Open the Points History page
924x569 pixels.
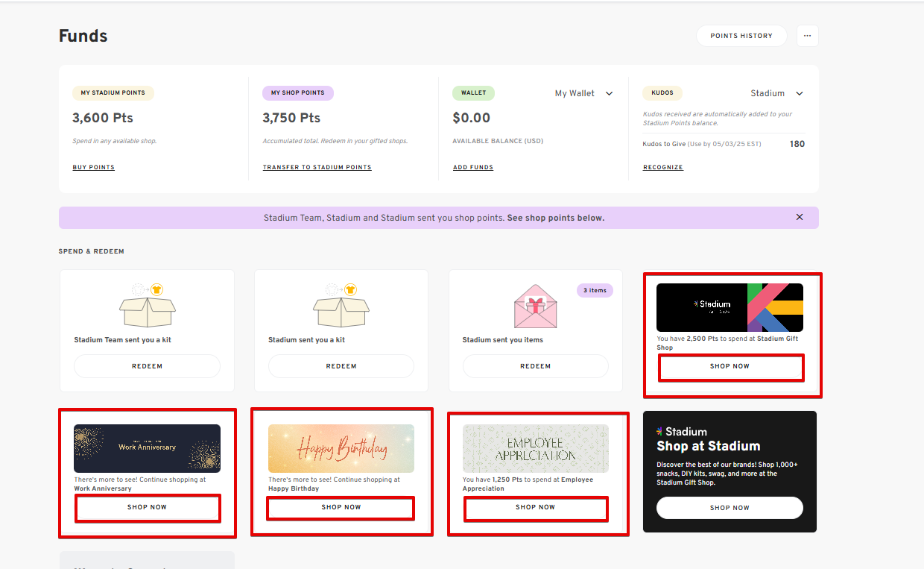click(741, 36)
